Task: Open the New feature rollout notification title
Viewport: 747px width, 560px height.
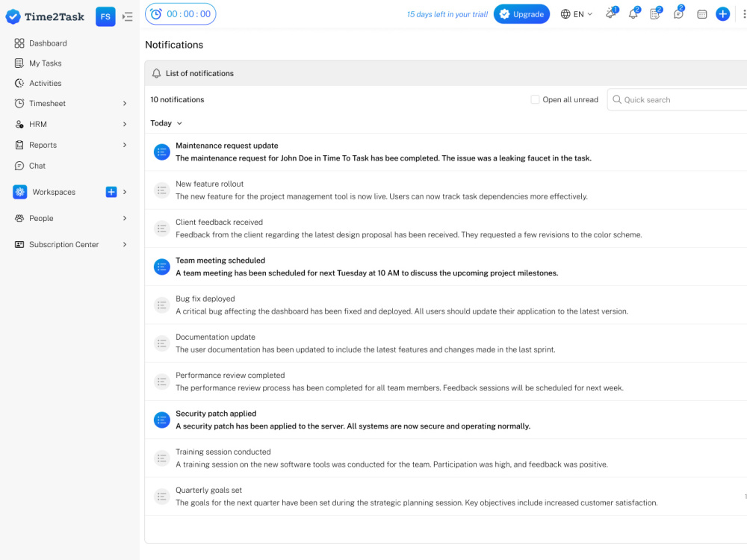Action: [210, 184]
